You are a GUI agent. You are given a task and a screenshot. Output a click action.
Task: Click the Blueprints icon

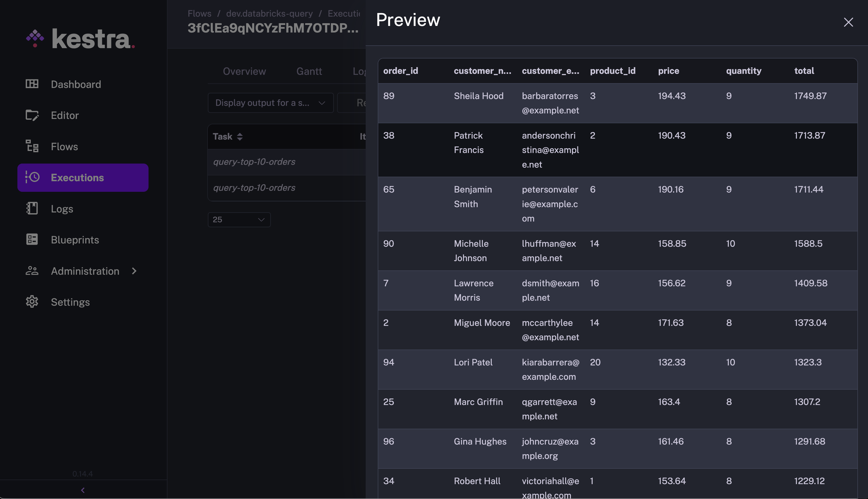tap(32, 240)
